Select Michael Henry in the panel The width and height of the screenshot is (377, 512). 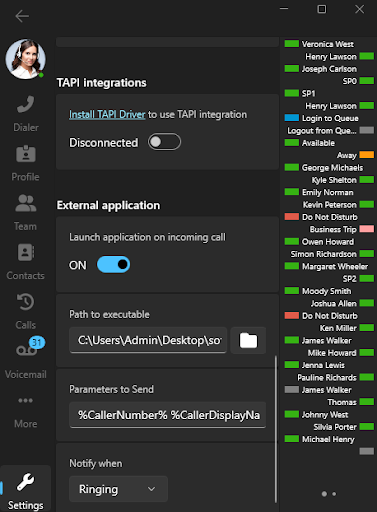tap(320, 439)
